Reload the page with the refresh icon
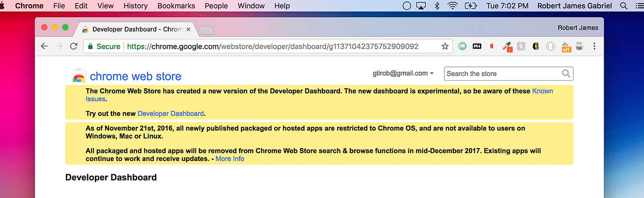 click(x=74, y=46)
